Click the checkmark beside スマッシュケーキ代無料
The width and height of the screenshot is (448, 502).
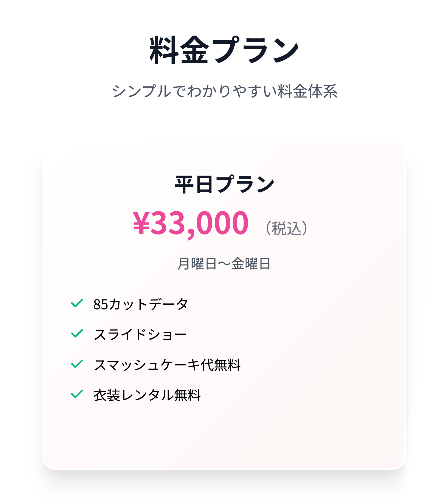pyautogui.click(x=77, y=364)
